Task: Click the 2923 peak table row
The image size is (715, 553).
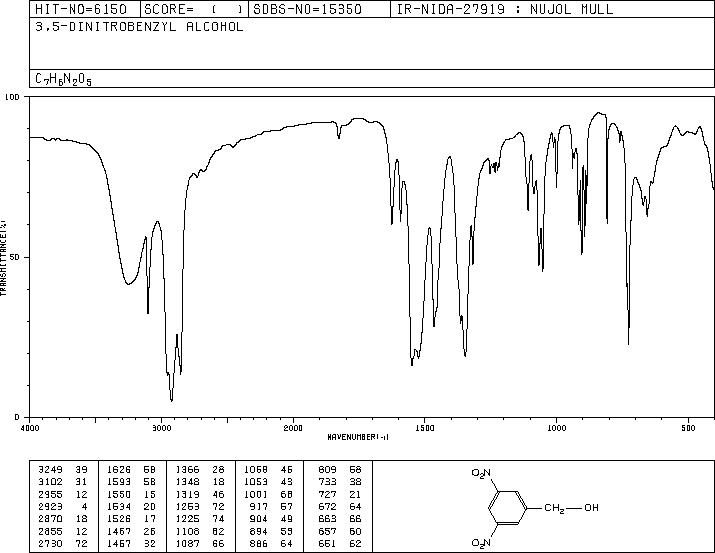Action: coord(63,506)
